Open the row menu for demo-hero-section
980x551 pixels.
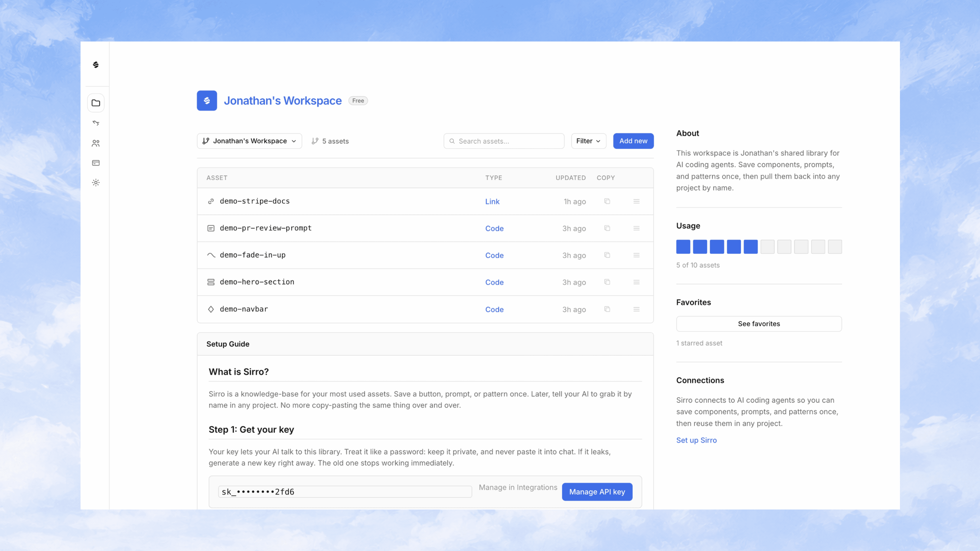tap(636, 282)
